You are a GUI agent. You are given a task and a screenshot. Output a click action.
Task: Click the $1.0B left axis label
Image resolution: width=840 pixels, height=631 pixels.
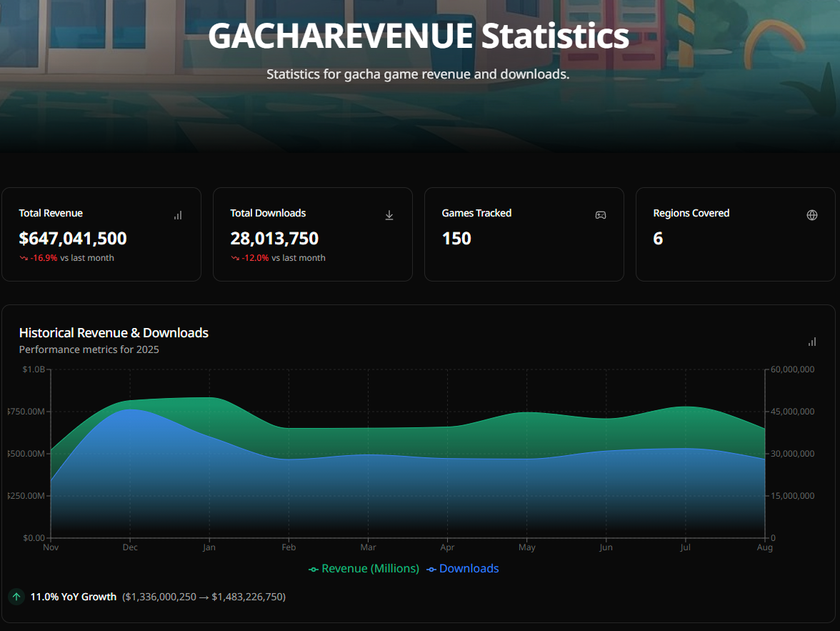point(34,369)
